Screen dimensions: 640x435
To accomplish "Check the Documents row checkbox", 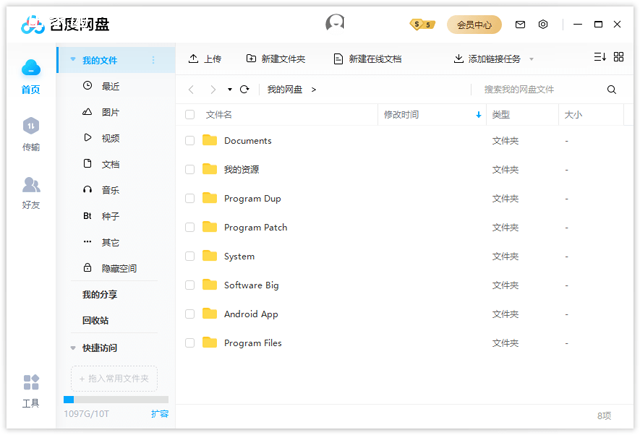I will click(x=190, y=141).
